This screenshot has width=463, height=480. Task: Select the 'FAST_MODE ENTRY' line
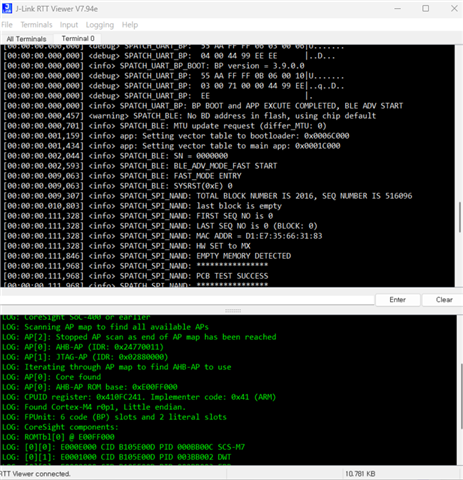tap(122, 176)
